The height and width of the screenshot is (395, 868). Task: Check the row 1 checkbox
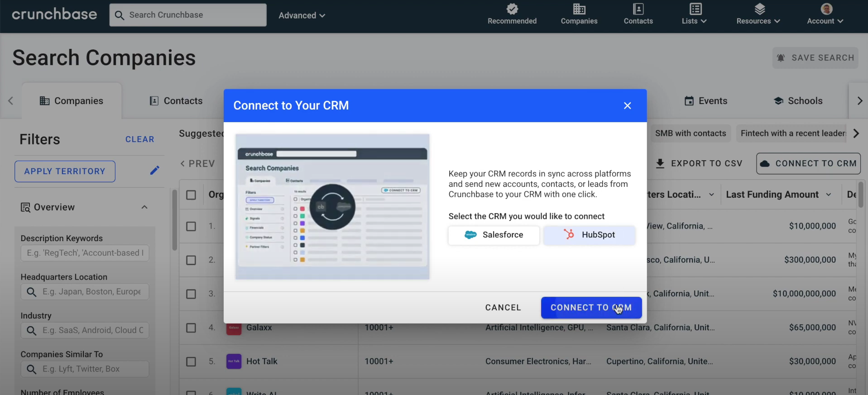coord(191,226)
